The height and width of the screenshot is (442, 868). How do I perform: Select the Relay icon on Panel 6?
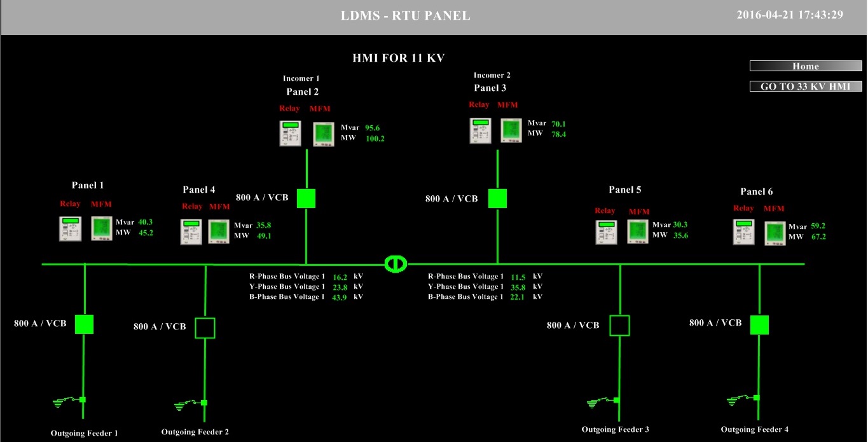click(x=743, y=233)
